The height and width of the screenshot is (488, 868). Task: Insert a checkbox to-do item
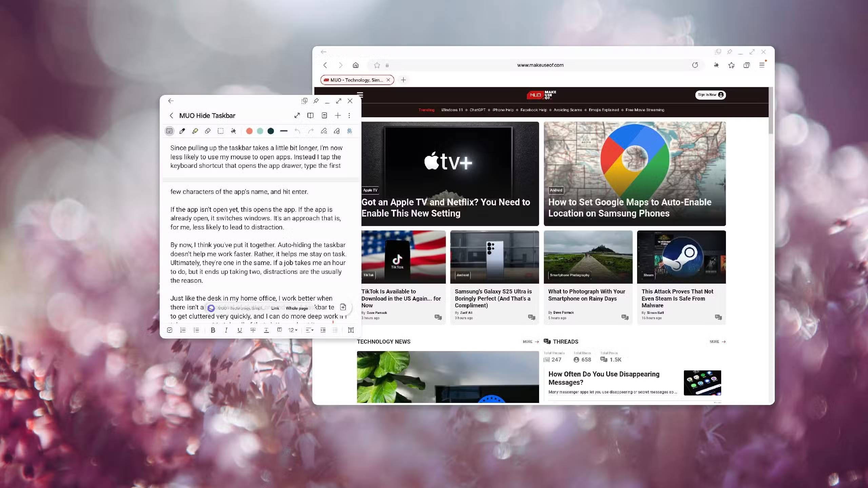click(x=170, y=330)
